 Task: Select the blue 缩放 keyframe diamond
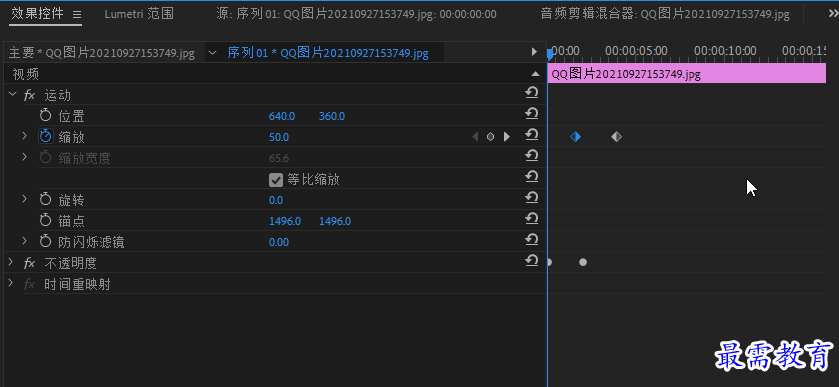click(x=575, y=136)
